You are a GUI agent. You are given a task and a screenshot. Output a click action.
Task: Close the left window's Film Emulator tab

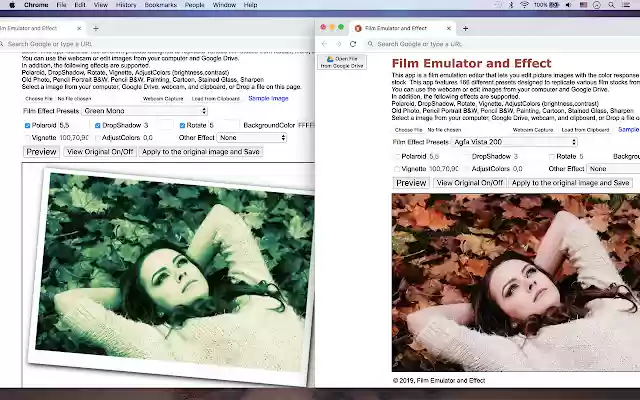pos(79,28)
